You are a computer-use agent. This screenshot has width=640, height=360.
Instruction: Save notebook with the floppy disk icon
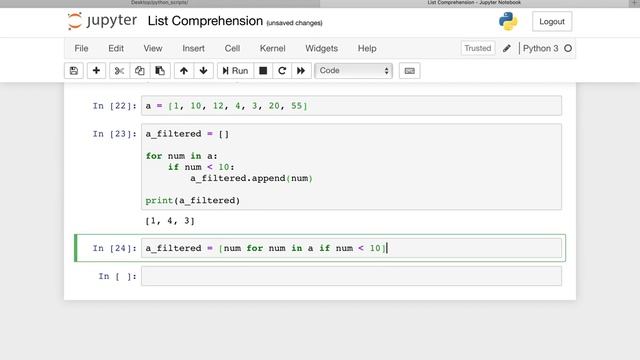pos(74,71)
